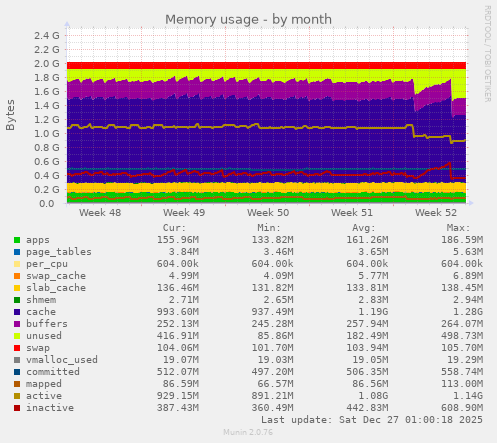
Task: Click the buffers legend label
Action: pyautogui.click(x=47, y=324)
